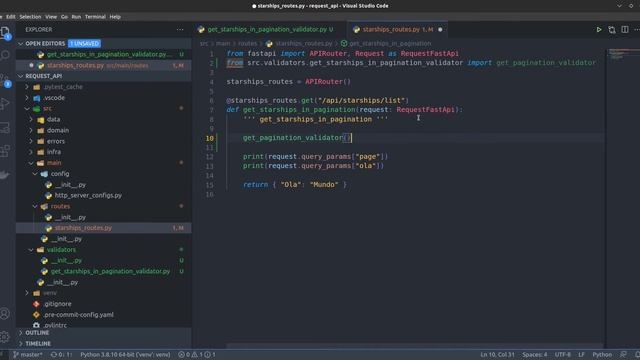This screenshot has width=640, height=360.
Task: Change indentation via Spaces: 4
Action: (535, 354)
